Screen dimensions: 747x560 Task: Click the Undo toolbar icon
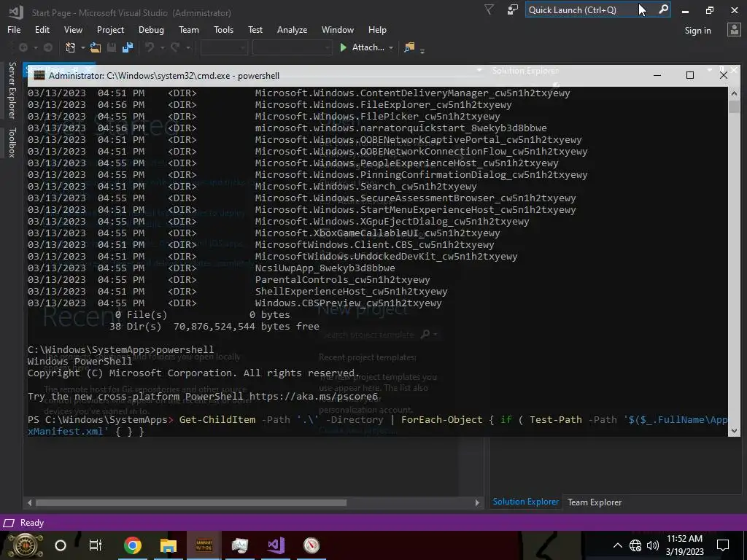tap(150, 47)
